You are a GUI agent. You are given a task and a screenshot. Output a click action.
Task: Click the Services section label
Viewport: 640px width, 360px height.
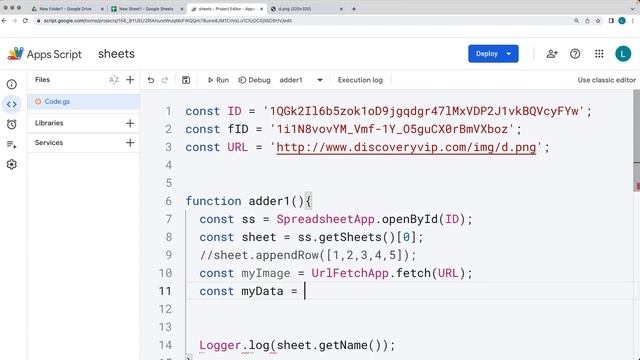pos(49,142)
